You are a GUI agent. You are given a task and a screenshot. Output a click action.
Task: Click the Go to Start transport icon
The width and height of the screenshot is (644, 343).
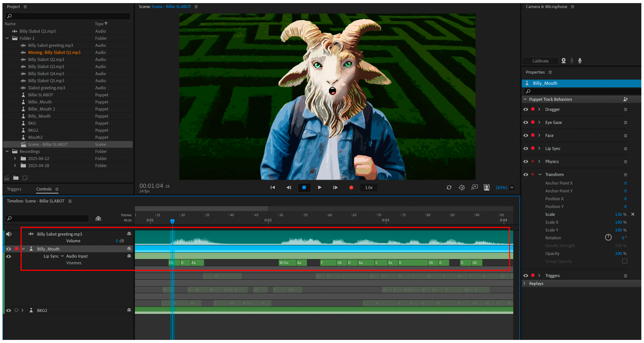pos(273,188)
